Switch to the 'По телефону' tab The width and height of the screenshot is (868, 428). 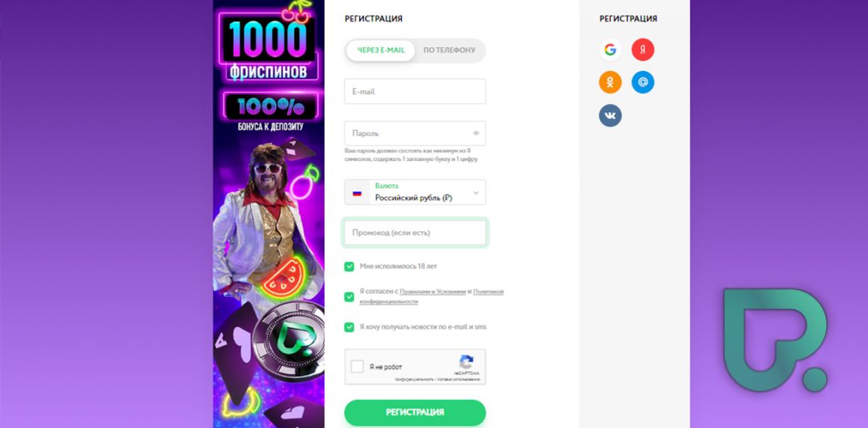450,50
